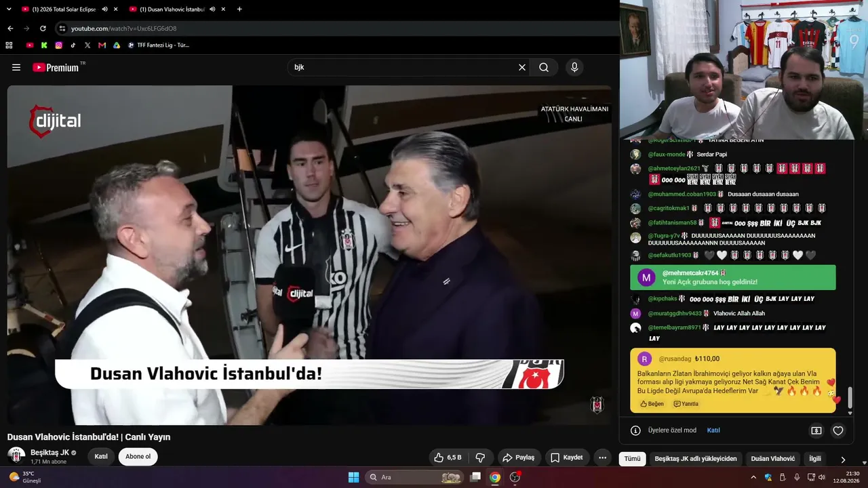
Task: Click the video player showing Vlahovic interview
Action: coord(309,255)
